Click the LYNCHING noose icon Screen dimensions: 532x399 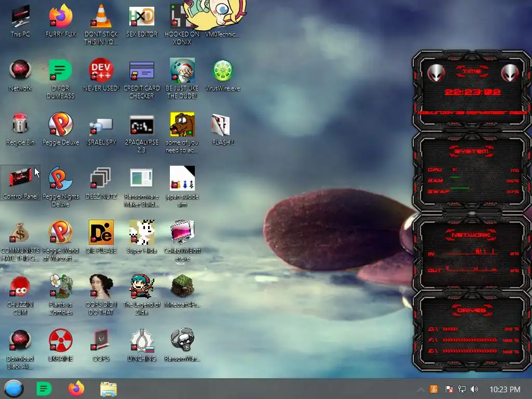coord(141,345)
